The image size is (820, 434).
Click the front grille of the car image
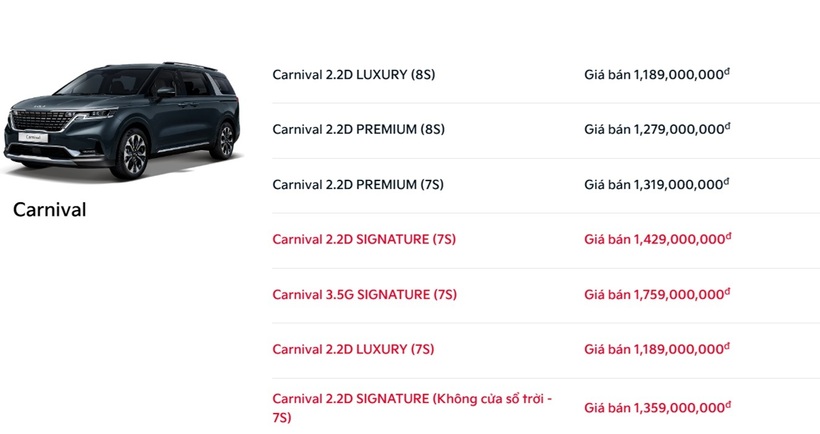coord(42,121)
